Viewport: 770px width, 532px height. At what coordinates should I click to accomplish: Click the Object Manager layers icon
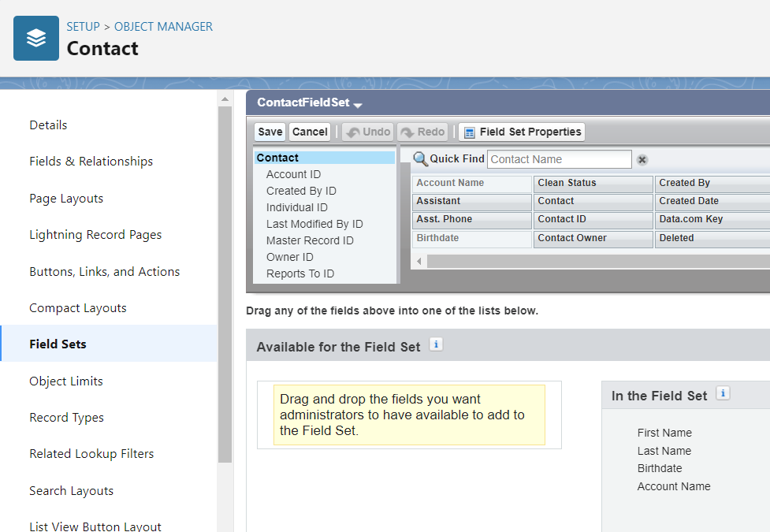[x=36, y=38]
